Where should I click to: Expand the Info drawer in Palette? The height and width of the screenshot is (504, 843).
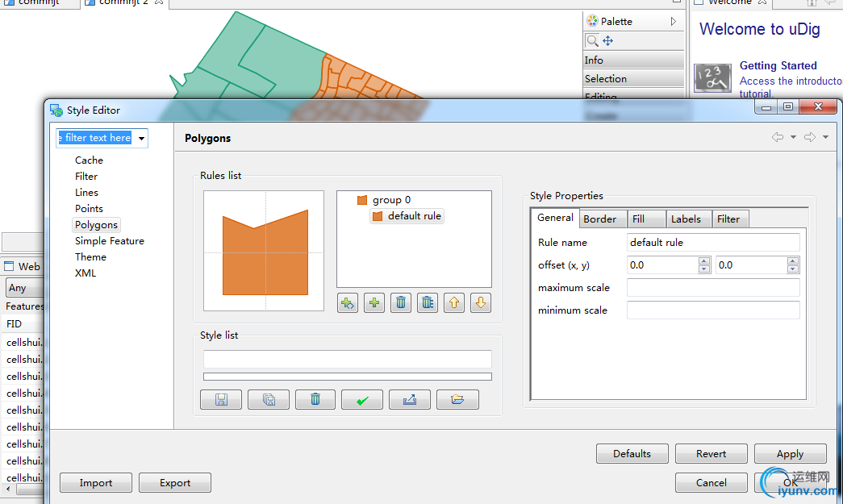(633, 60)
